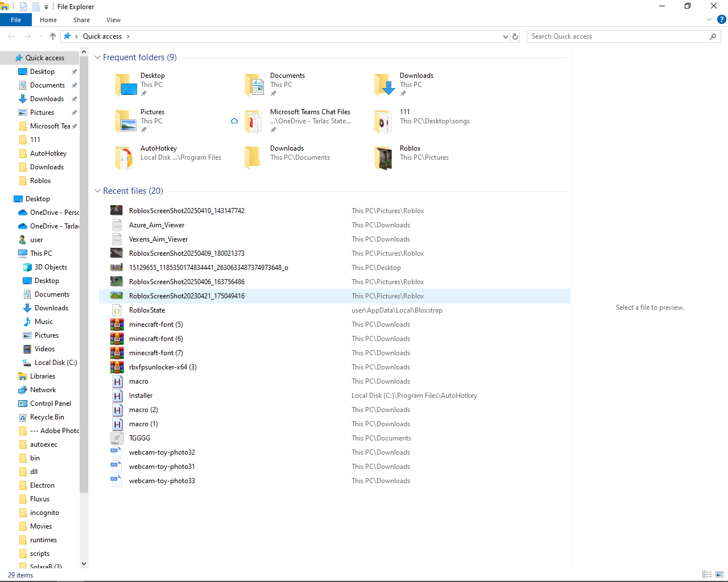Switch to the Home ribbon tab

[48, 20]
